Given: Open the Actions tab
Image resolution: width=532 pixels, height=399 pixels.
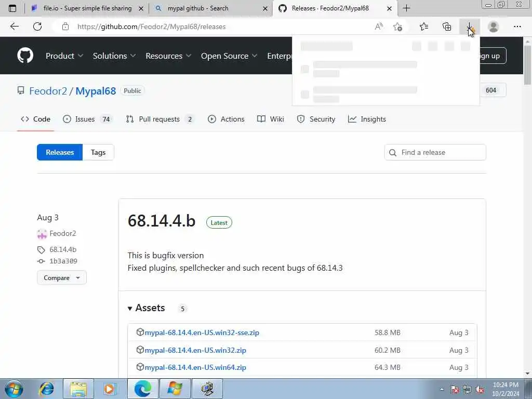Looking at the screenshot, I should pyautogui.click(x=226, y=119).
